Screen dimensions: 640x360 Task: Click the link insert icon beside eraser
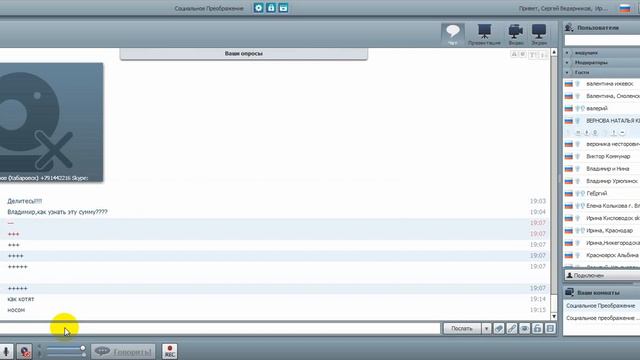512,329
